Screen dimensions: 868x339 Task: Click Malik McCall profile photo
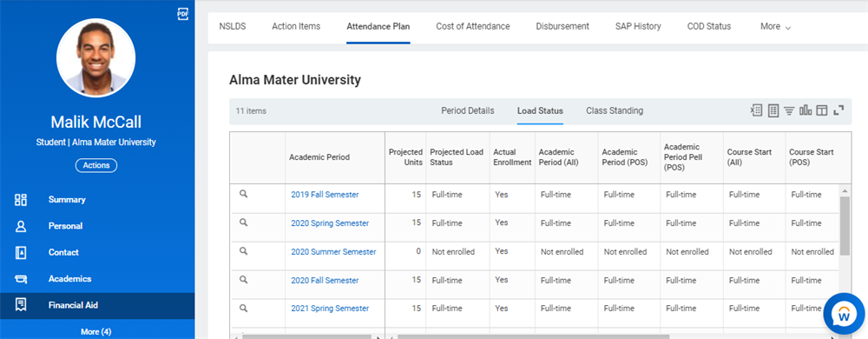pos(95,57)
